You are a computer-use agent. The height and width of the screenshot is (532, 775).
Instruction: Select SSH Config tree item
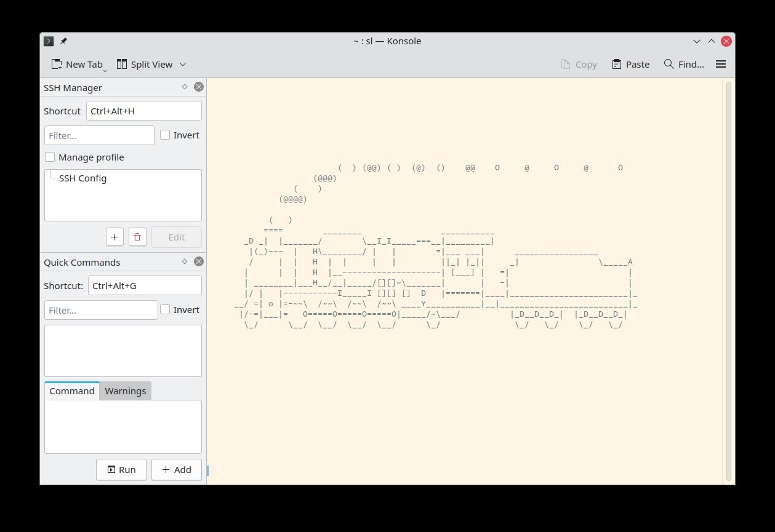point(82,178)
